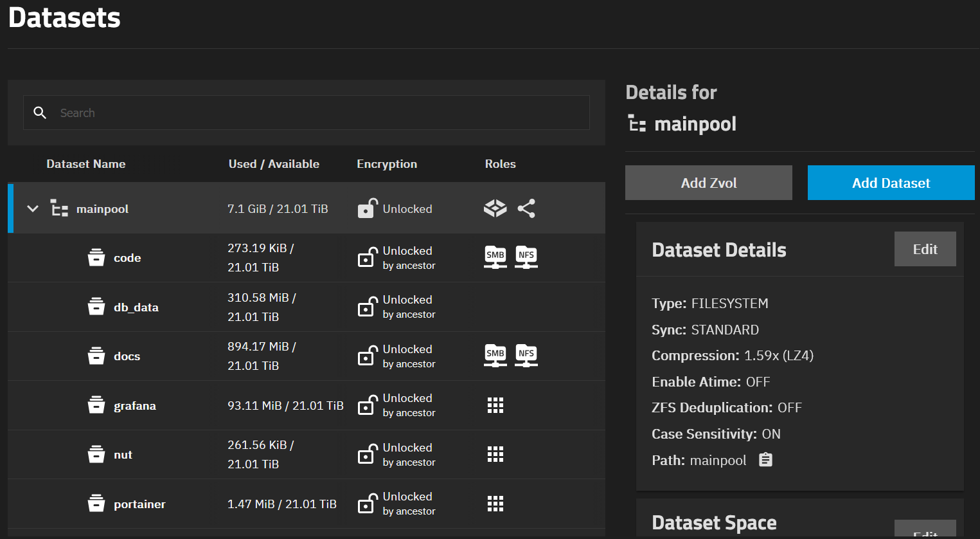Screen dimensions: 980x539
Task: Click the apps grid icon for grafana
Action: (495, 405)
